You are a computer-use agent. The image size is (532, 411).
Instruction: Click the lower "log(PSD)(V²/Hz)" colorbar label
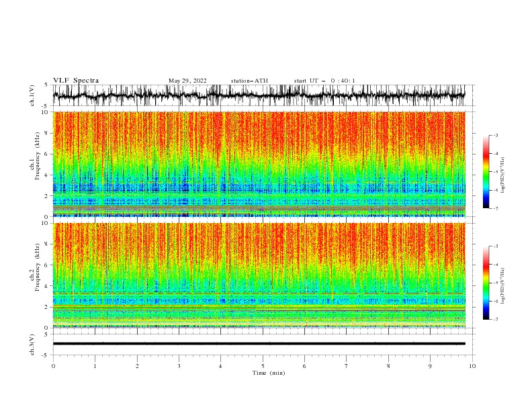pyautogui.click(x=503, y=287)
